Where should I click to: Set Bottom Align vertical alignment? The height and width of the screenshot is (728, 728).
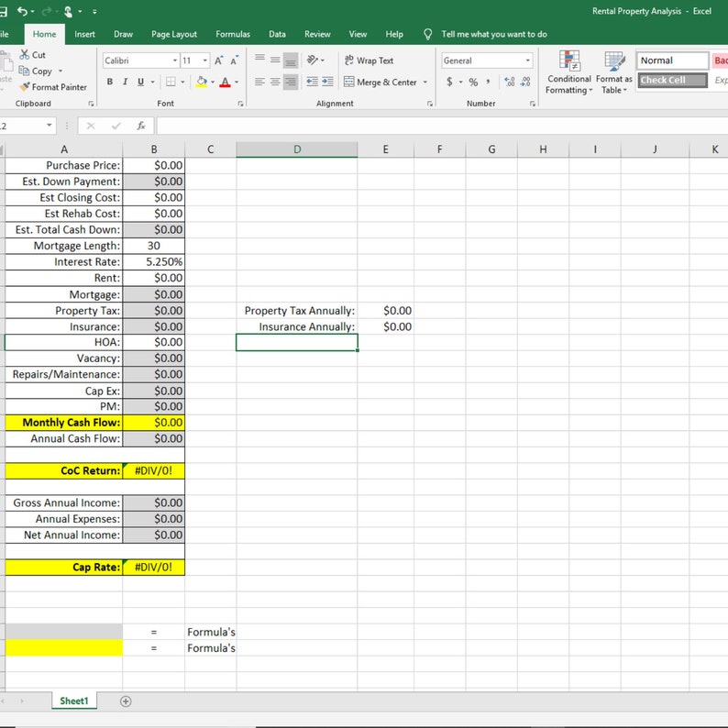pyautogui.click(x=291, y=60)
